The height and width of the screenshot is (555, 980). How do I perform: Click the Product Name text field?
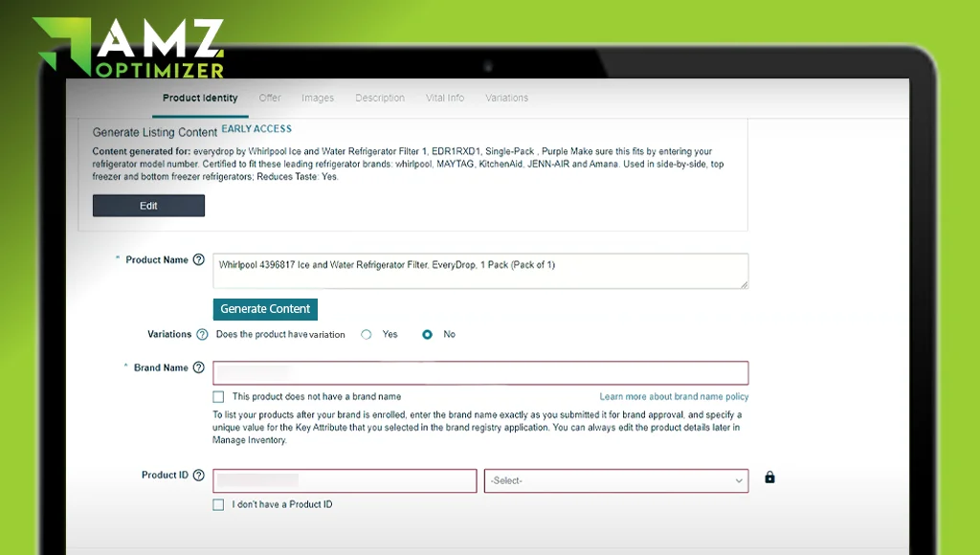pyautogui.click(x=480, y=271)
